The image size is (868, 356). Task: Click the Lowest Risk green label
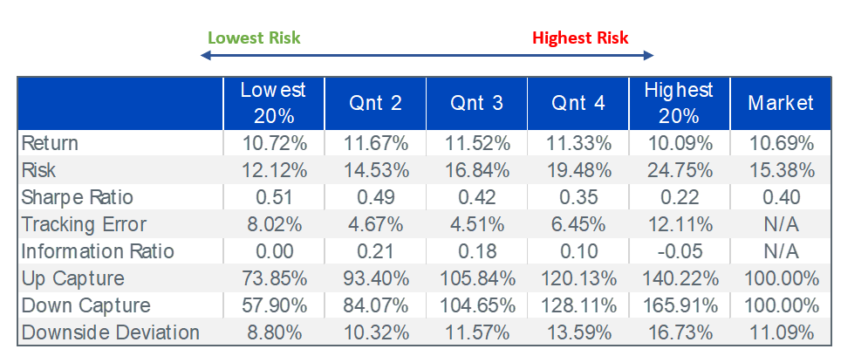[254, 38]
